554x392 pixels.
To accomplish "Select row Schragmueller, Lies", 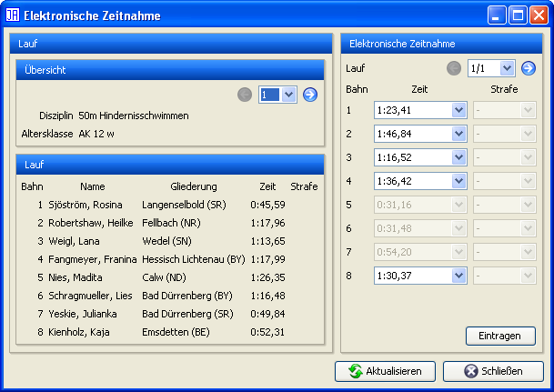I will click(x=170, y=296).
